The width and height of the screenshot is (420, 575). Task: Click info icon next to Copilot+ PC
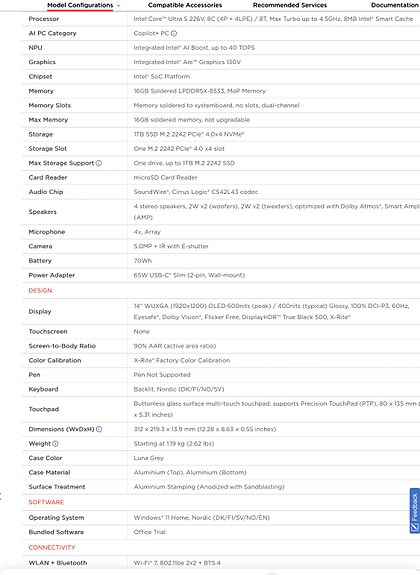[x=174, y=33]
